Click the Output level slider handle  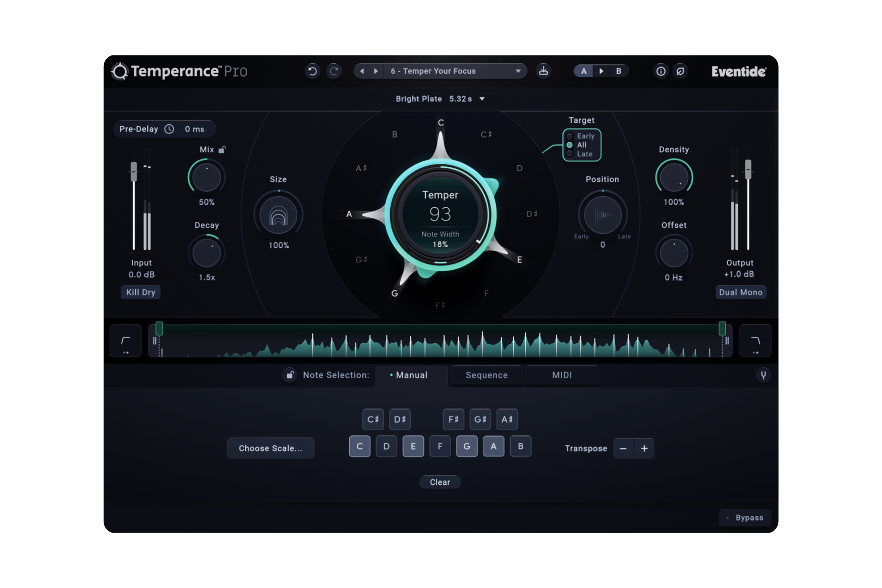coord(748,169)
